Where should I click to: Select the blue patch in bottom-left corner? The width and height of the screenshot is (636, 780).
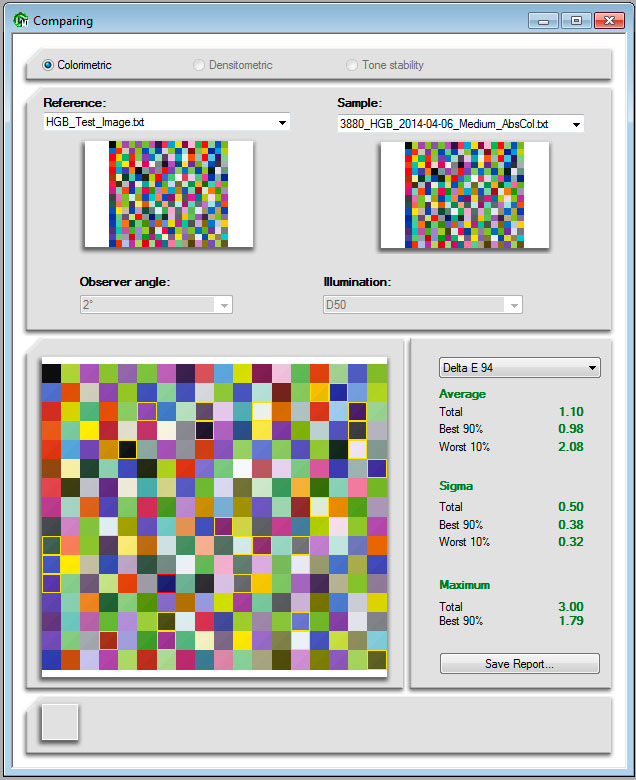point(51,660)
